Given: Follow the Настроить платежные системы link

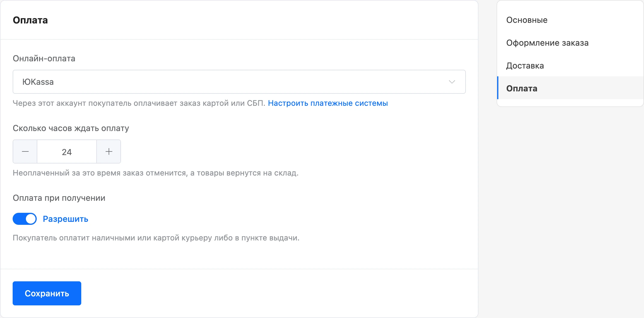Looking at the screenshot, I should click(328, 103).
